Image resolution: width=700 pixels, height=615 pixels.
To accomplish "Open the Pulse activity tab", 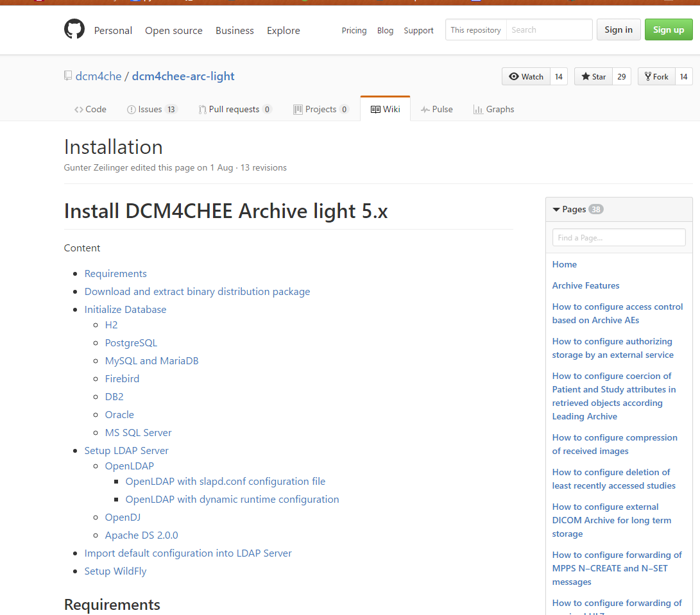I will click(436, 110).
